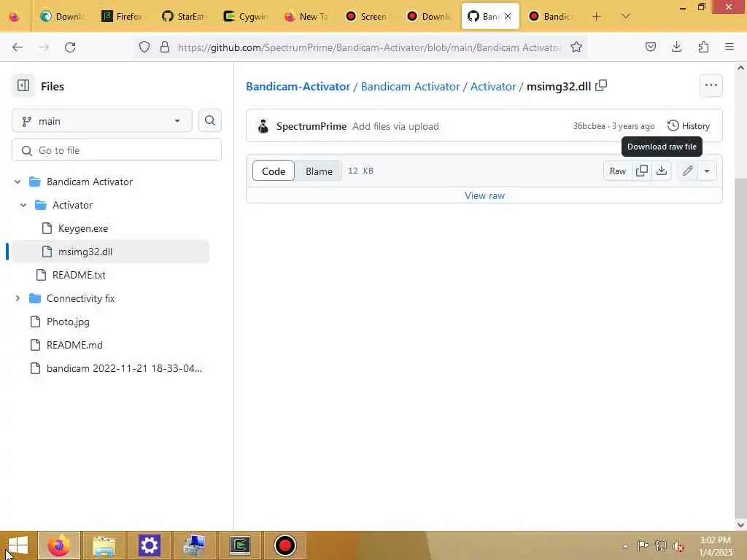Viewport: 747px width, 560px height.
Task: Save page to Pocket icon
Action: (x=650, y=47)
